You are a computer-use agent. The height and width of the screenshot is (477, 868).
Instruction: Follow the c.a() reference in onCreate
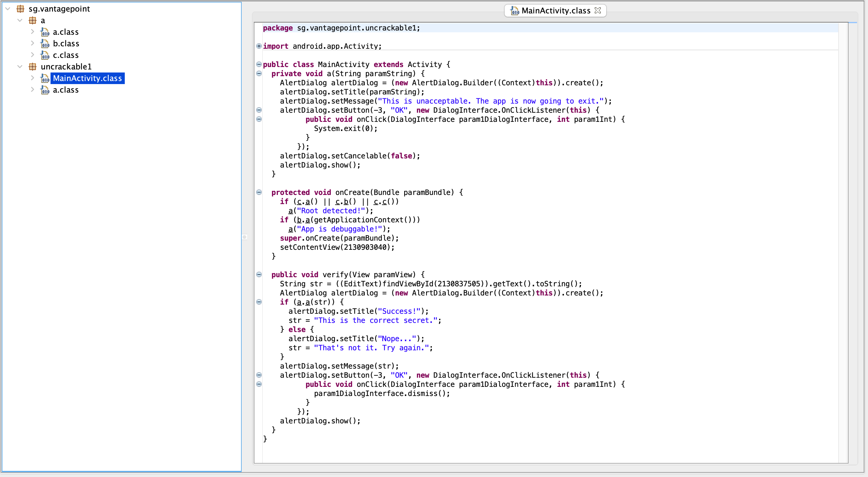pyautogui.click(x=307, y=202)
